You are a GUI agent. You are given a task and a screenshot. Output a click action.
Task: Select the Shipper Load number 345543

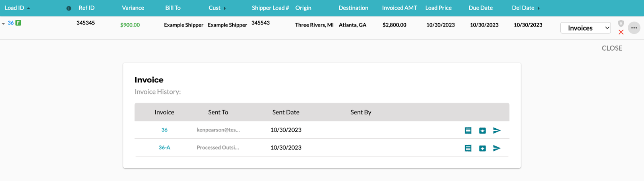(260, 23)
